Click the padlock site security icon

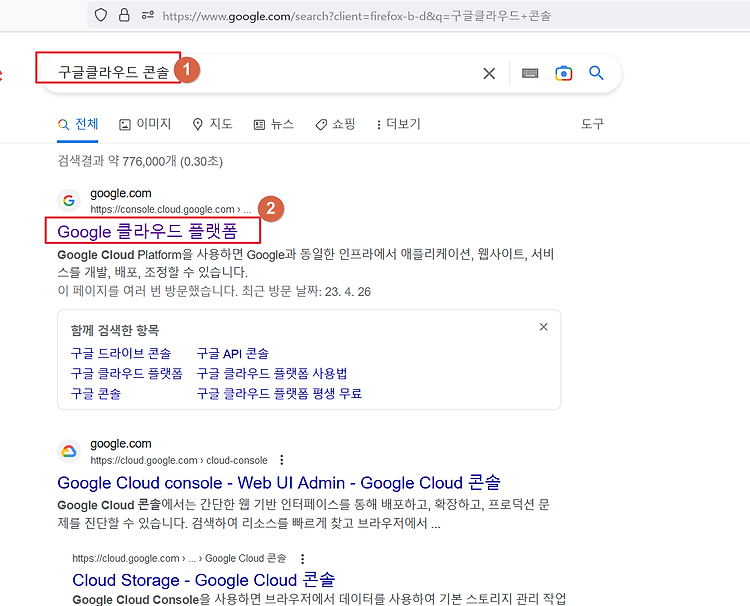pos(124,15)
